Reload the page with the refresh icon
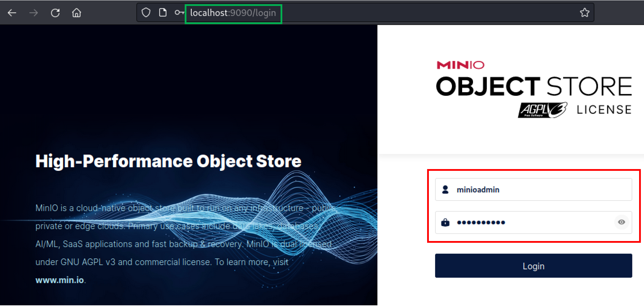The width and height of the screenshot is (644, 306). click(x=55, y=13)
